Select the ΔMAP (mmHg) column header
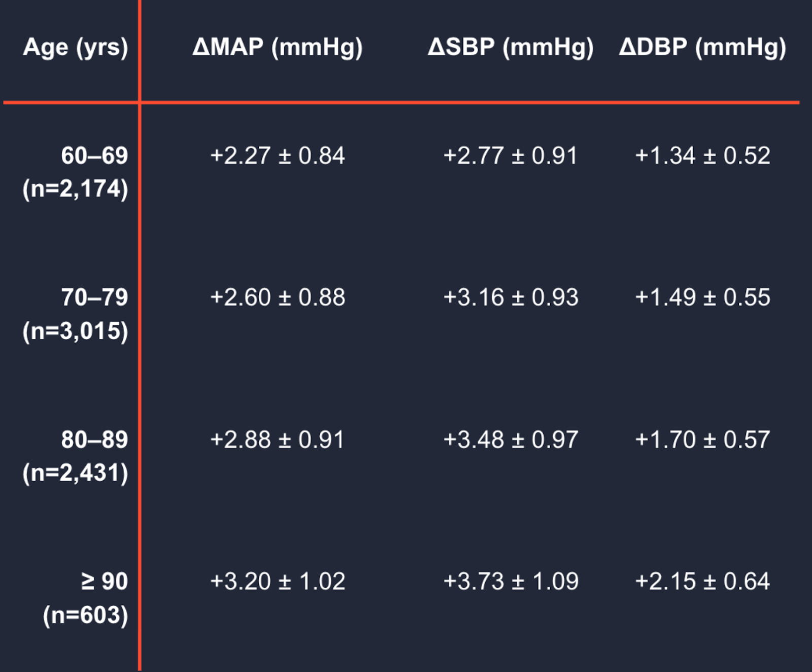The height and width of the screenshot is (672, 812). coord(277,48)
